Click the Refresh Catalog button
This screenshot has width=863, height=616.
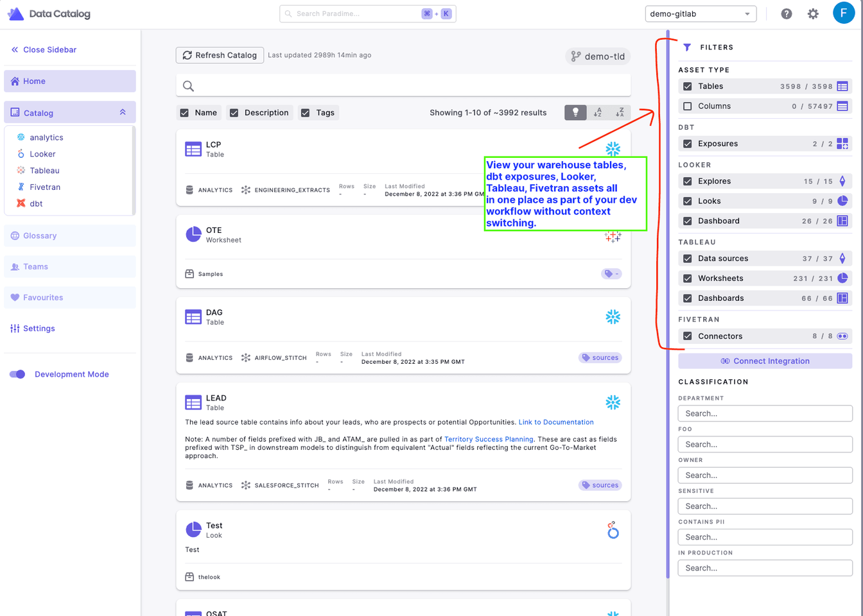tap(220, 55)
